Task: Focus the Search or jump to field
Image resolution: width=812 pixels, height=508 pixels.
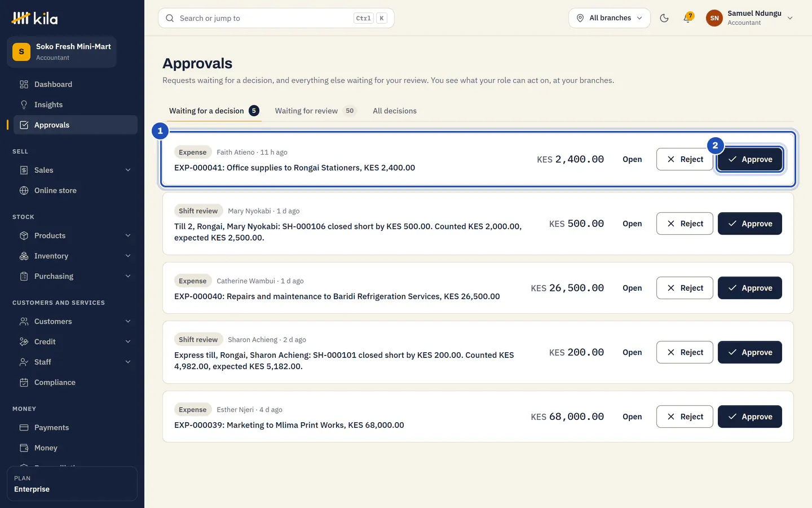Action: click(276, 18)
